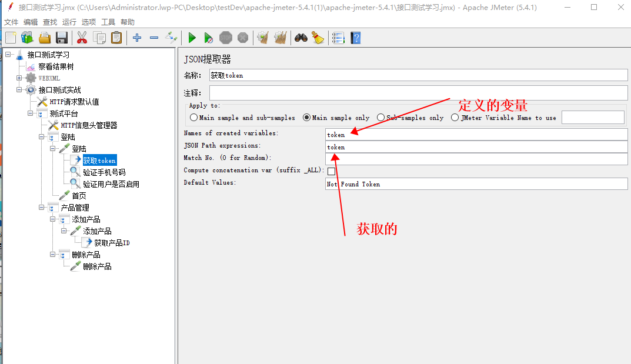Click the JMeter Variable Name text field
The image size is (631, 364).
pyautogui.click(x=593, y=118)
